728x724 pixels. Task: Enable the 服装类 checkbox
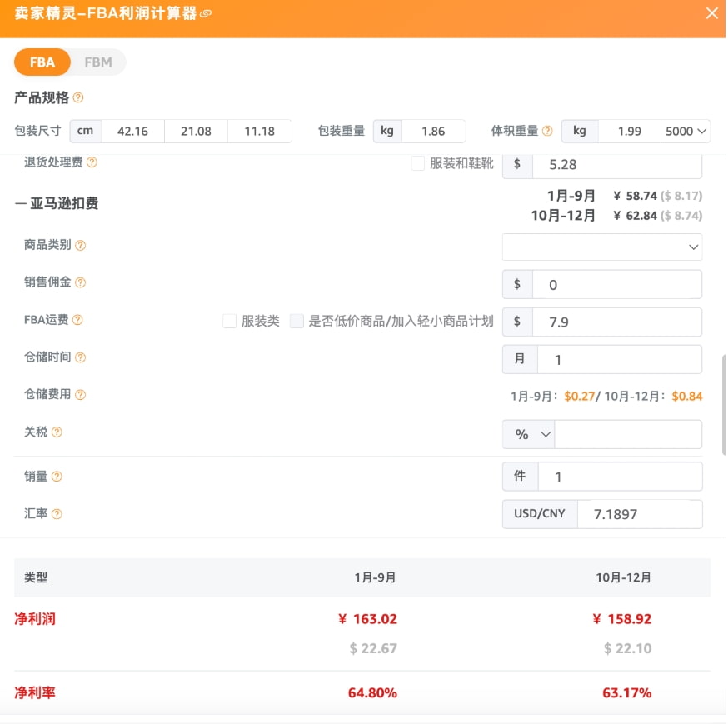point(229,321)
